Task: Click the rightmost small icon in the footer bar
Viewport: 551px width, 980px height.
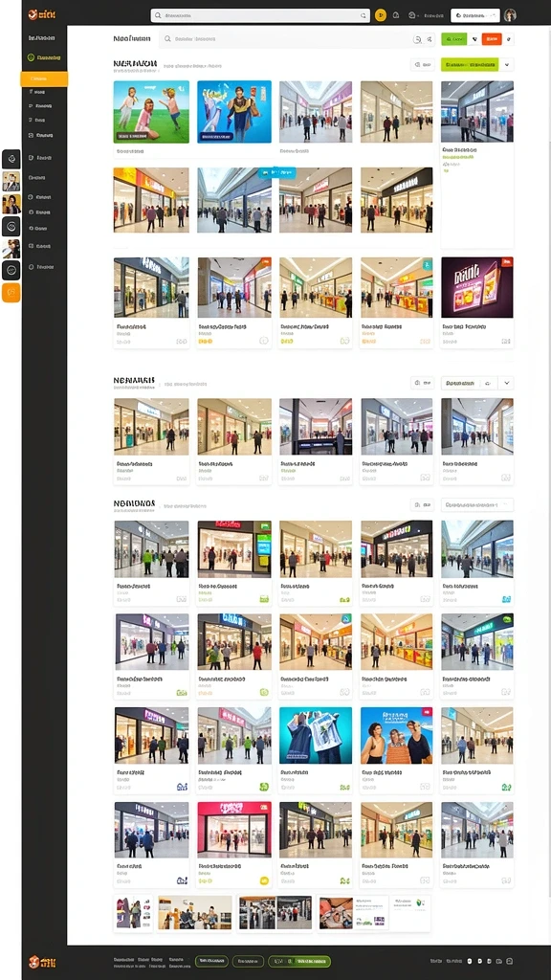Action: 510,961
